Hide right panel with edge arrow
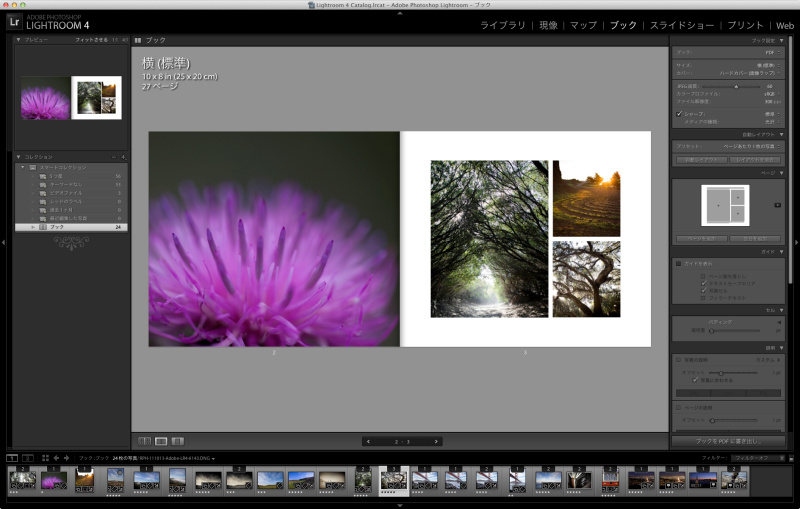Image resolution: width=800 pixels, height=509 pixels. 796,242
